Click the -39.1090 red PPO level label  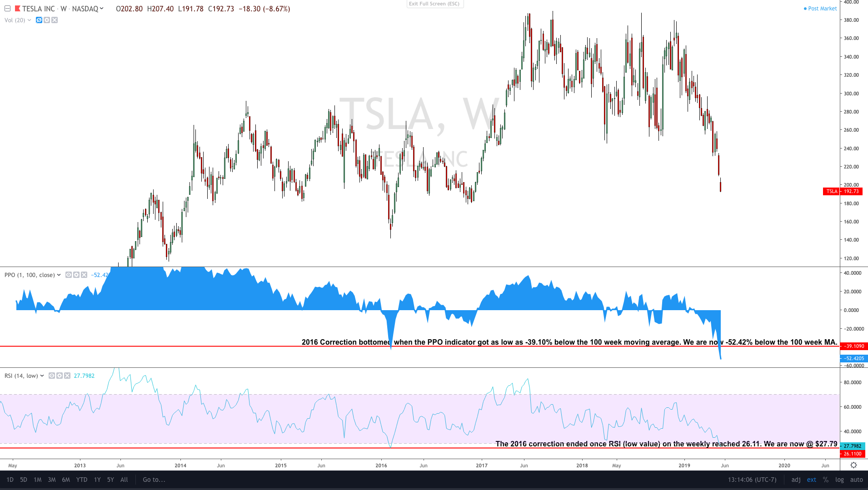(x=854, y=346)
